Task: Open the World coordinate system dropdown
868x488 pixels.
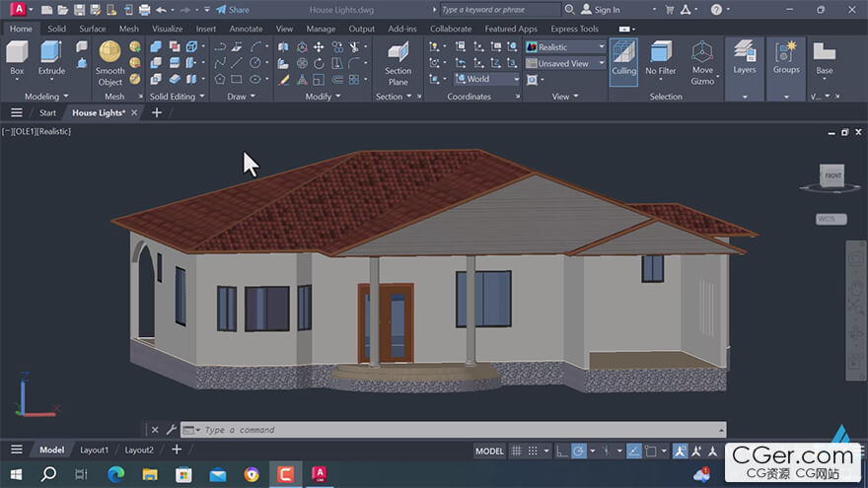Action: coord(486,79)
